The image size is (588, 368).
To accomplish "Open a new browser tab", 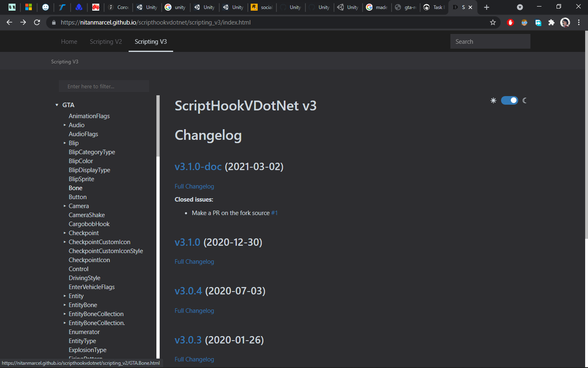I will coord(486,7).
